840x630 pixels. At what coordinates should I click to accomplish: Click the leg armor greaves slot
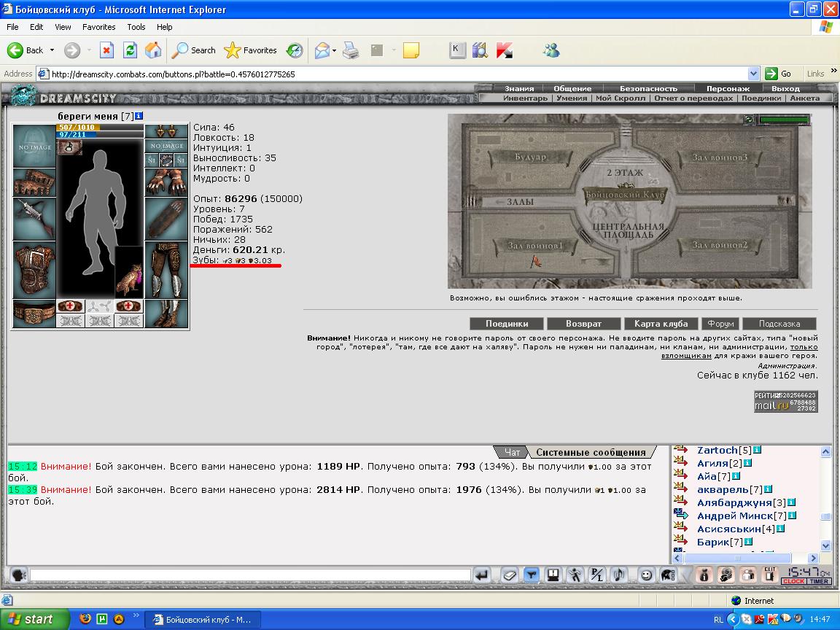click(166, 270)
